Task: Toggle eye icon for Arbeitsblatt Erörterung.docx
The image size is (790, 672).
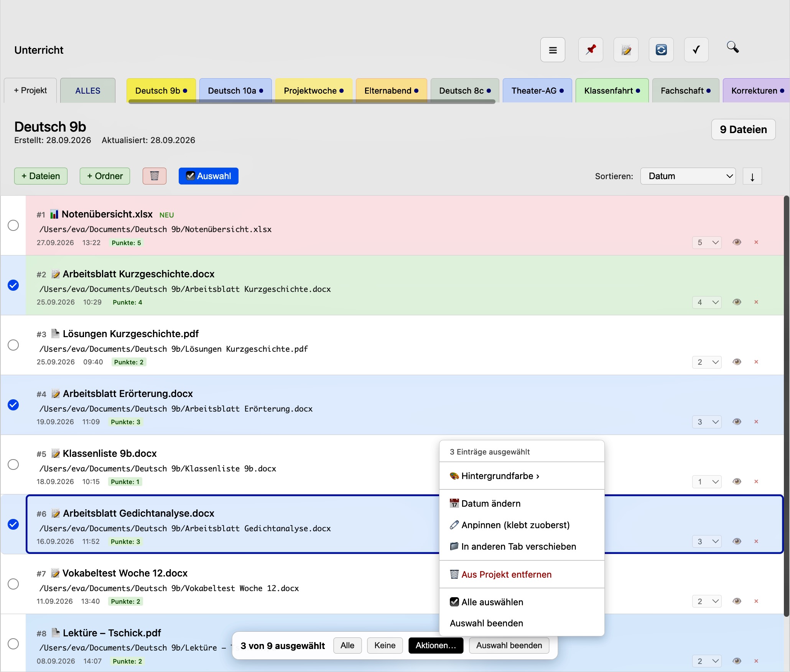Action: (737, 422)
